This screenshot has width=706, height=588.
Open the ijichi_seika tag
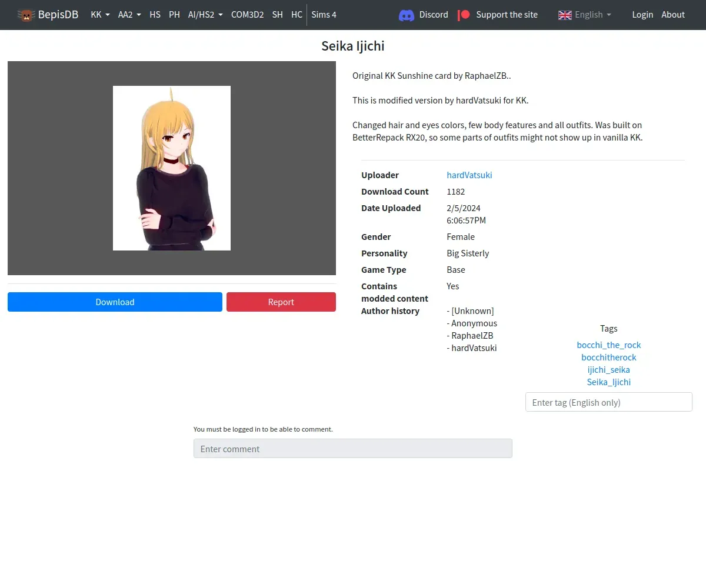[609, 369]
